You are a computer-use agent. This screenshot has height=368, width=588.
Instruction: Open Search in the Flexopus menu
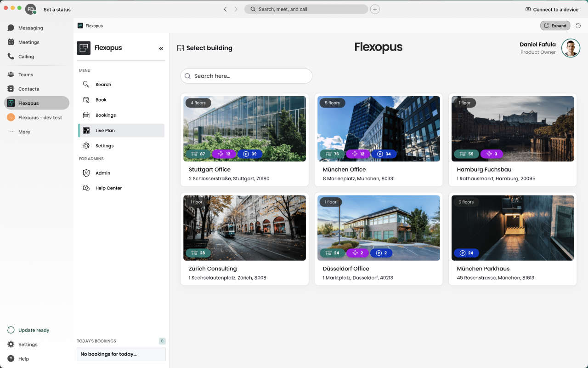[121, 85]
